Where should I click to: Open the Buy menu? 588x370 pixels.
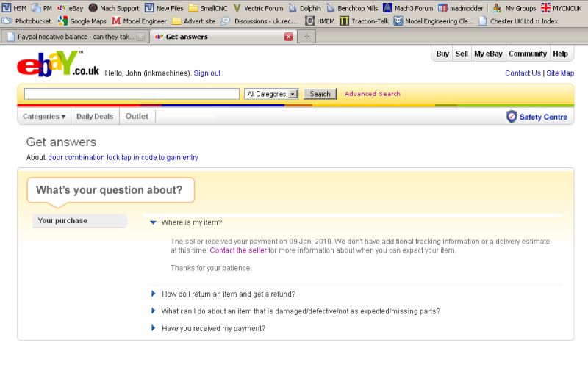coord(442,54)
